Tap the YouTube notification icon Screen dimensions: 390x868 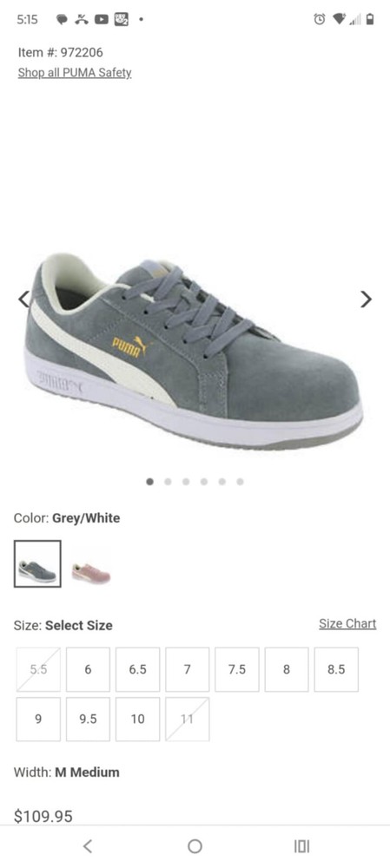[x=102, y=19]
